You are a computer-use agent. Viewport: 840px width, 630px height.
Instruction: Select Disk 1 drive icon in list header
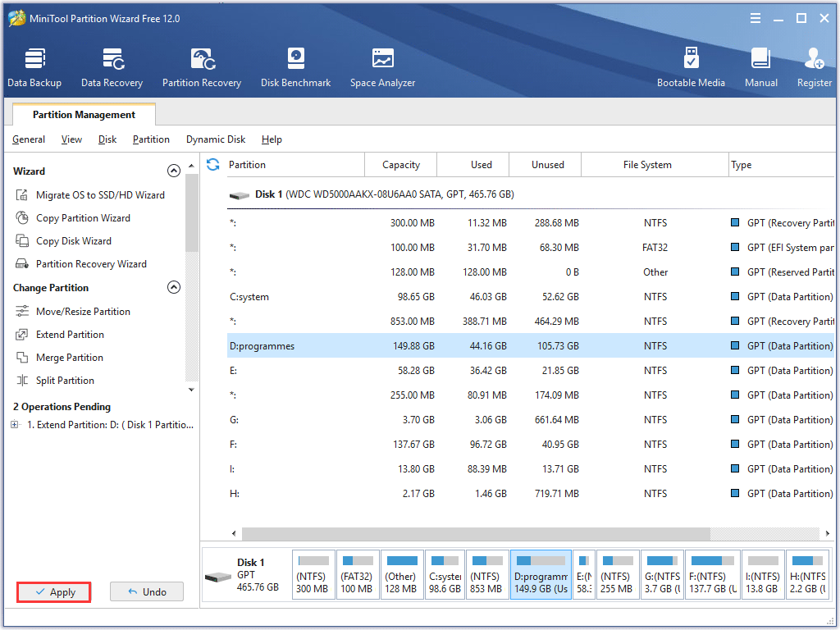coord(239,195)
